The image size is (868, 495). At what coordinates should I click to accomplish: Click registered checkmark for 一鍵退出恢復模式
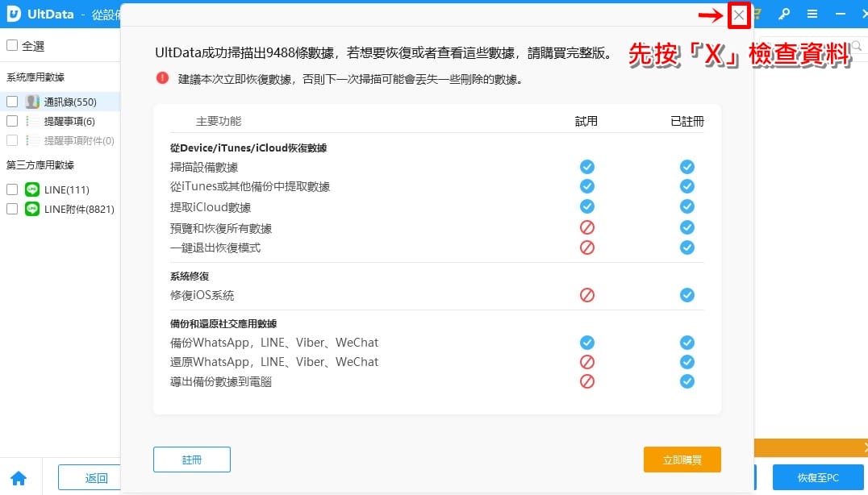click(x=687, y=247)
